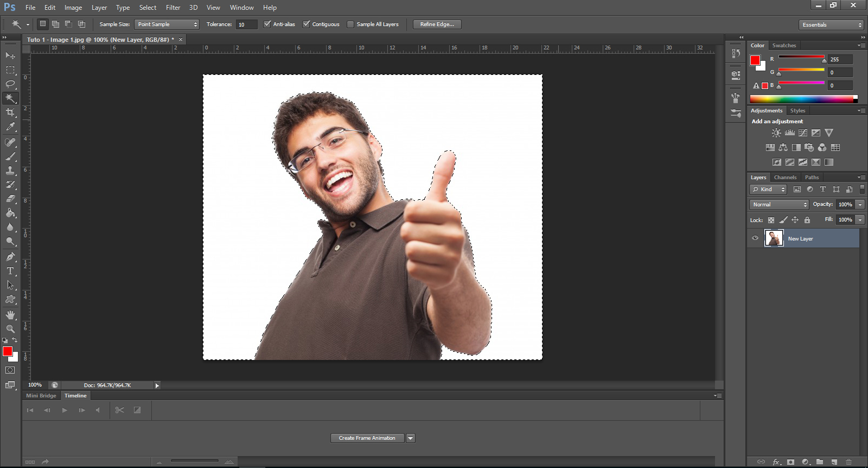This screenshot has width=868, height=468.
Task: Toggle Quick Mask mode
Action: [x=10, y=370]
